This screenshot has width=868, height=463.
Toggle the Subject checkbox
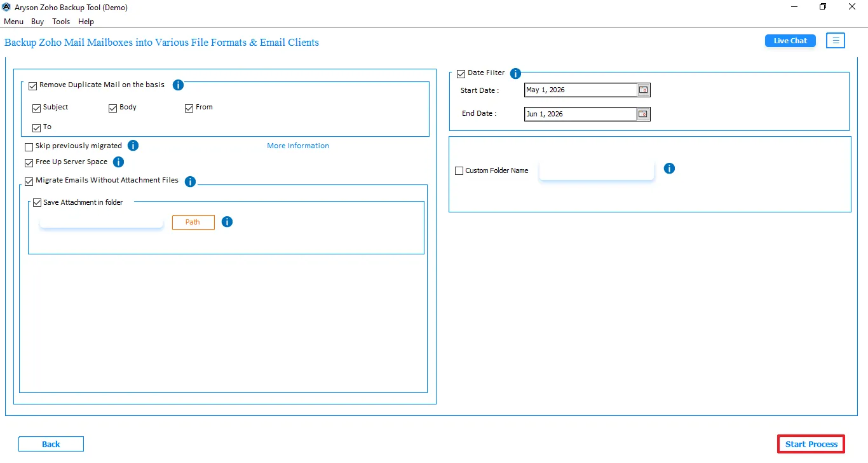(37, 108)
